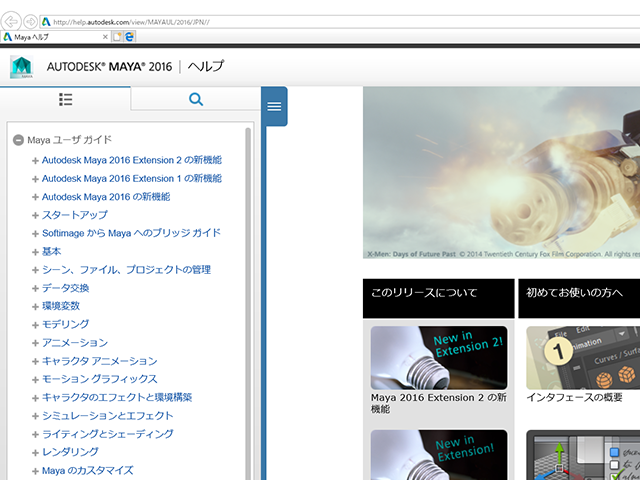This screenshot has width=640, height=480.
Task: Click the browser forward arrow button
Action: point(30,21)
